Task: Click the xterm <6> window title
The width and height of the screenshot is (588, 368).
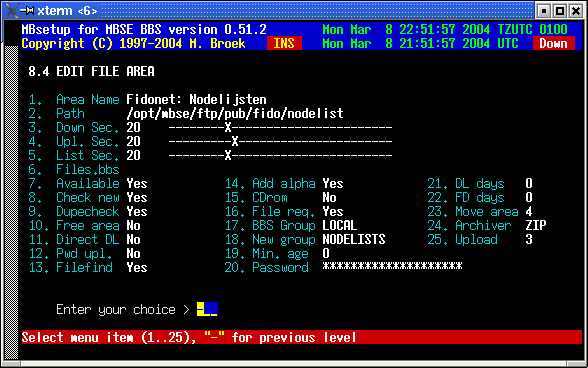Action: [67, 11]
